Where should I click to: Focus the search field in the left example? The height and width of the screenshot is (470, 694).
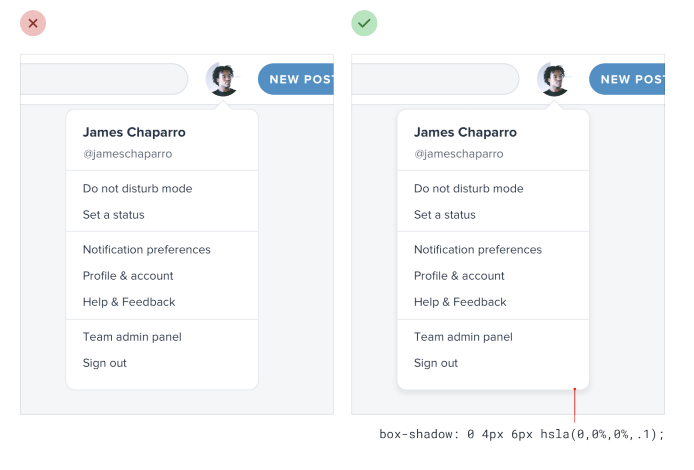(x=104, y=79)
